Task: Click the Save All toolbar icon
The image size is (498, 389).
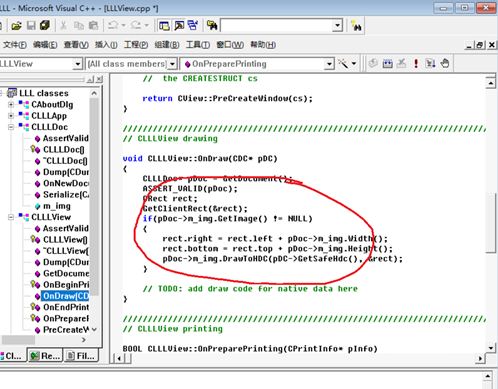Action: point(45,26)
